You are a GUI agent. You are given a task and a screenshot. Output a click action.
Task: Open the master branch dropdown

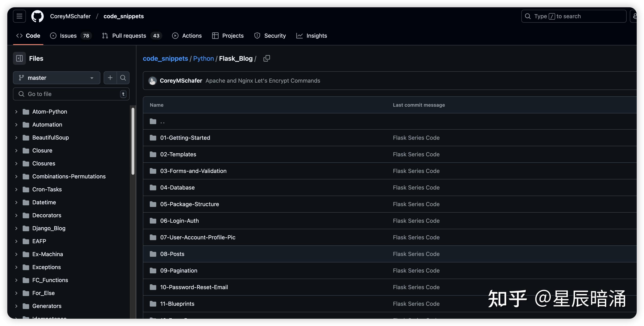(x=56, y=78)
